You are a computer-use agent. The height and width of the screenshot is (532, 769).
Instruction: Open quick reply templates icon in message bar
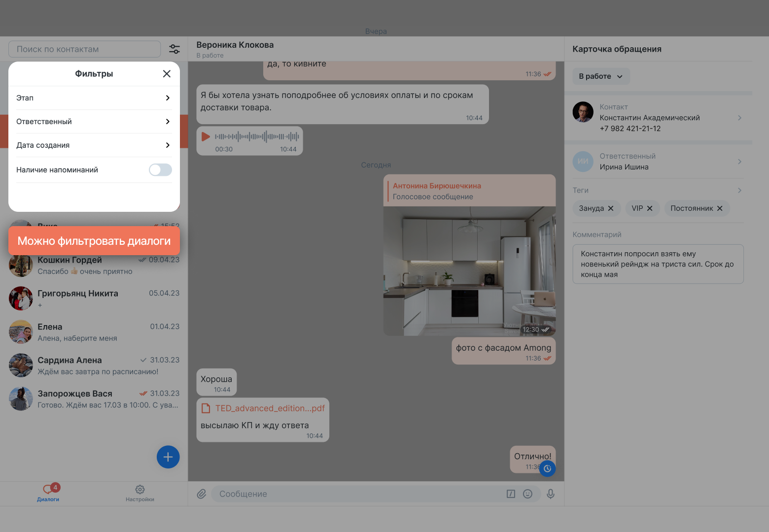511,494
